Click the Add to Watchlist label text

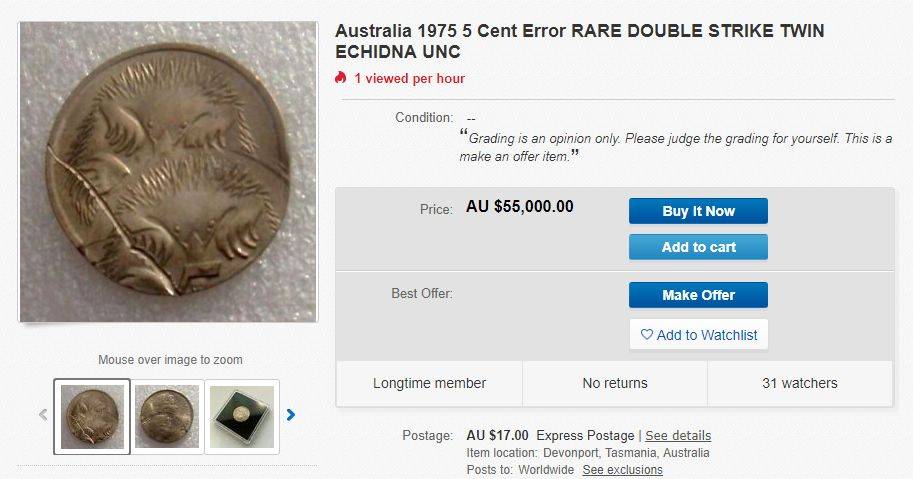click(x=707, y=335)
